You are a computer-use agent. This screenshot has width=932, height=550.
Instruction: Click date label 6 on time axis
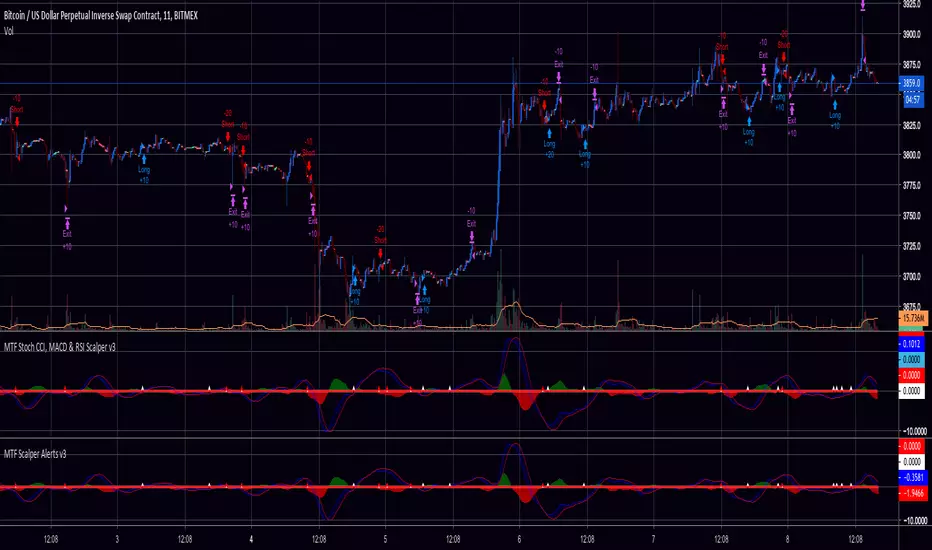[x=519, y=539]
